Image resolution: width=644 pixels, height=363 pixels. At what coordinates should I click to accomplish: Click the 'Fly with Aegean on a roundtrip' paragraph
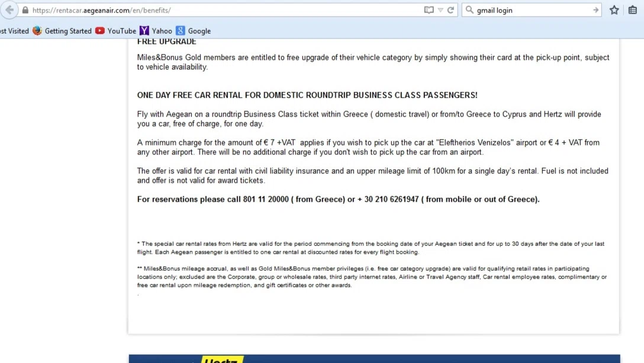(369, 119)
